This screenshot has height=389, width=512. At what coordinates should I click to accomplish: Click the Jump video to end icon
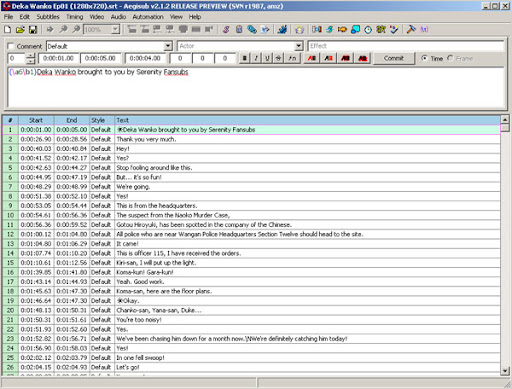click(145, 30)
